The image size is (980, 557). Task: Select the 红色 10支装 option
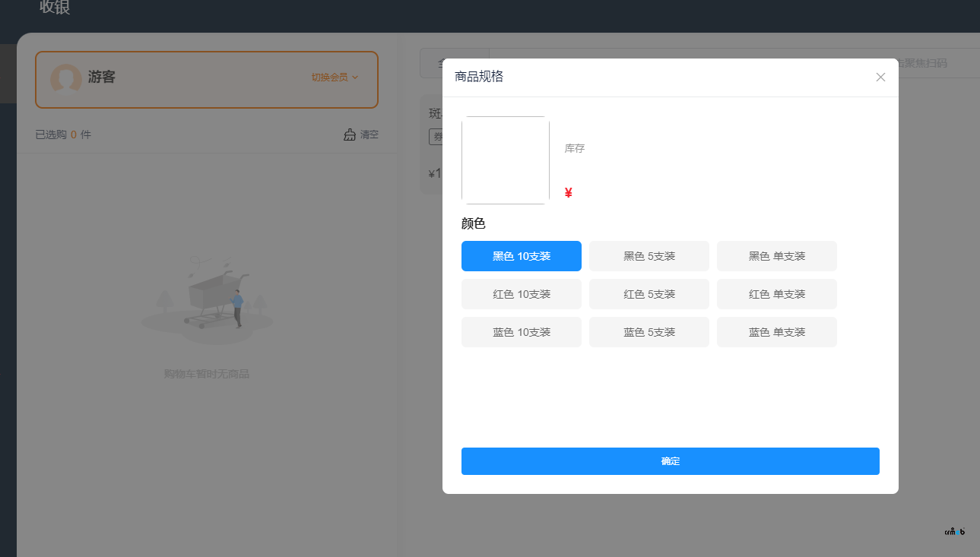point(522,294)
